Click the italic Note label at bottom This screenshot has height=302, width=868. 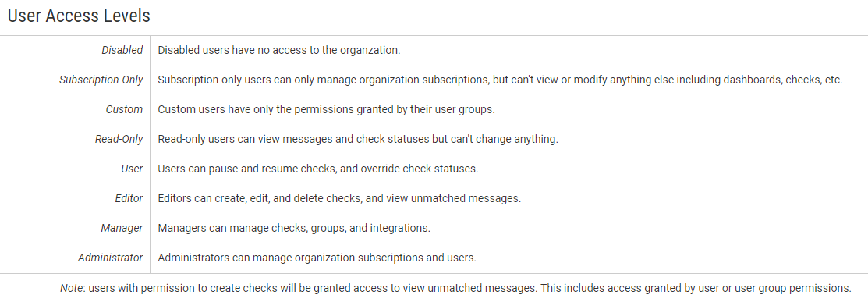click(72, 288)
